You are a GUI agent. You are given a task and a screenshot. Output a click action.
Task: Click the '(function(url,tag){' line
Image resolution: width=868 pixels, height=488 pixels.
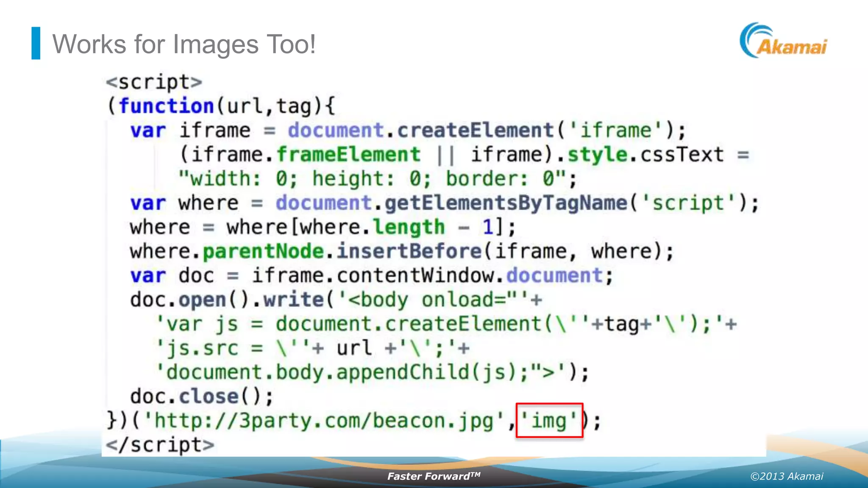click(x=221, y=106)
